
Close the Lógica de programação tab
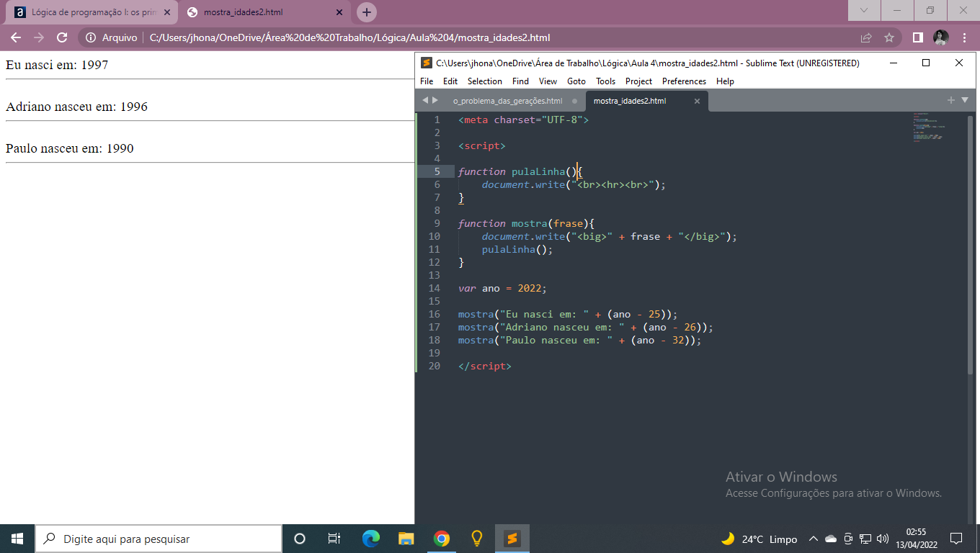click(166, 12)
